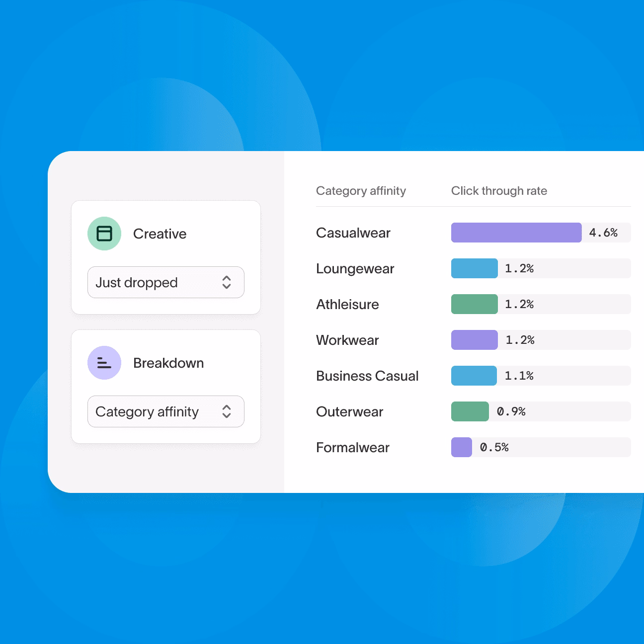Click the small purple Formalwear bar
644x644 pixels.
[x=461, y=447]
